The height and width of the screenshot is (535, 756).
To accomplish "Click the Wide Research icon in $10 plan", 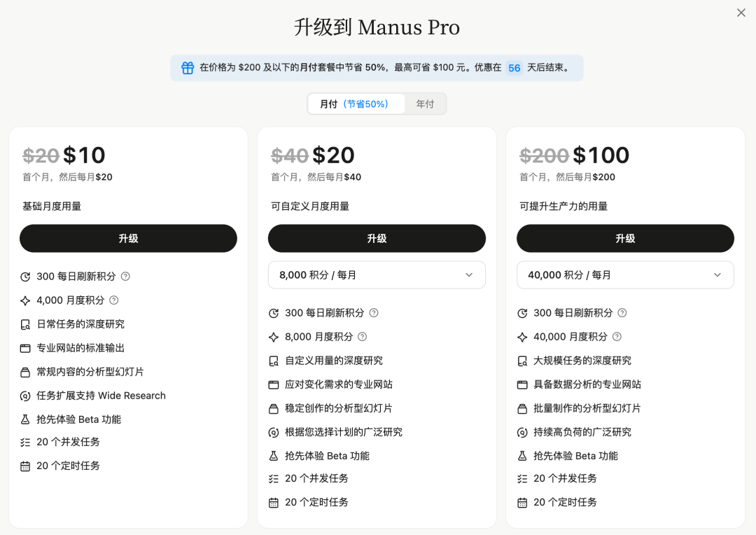I will click(25, 396).
